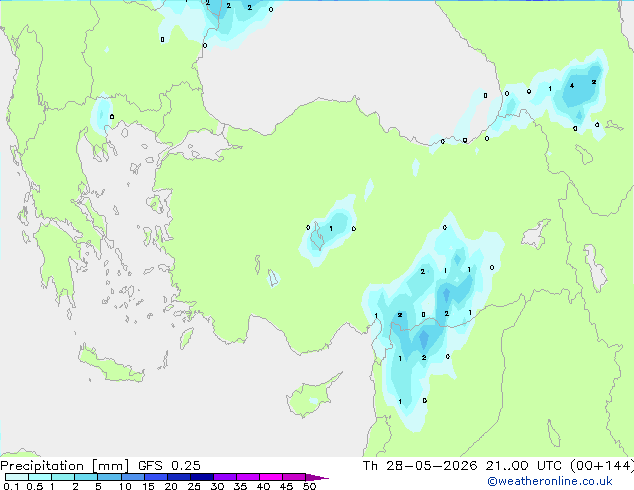Pick the purple legend swatch between 30 and 35
Viewport: 634px width, 490px height.
(224, 477)
